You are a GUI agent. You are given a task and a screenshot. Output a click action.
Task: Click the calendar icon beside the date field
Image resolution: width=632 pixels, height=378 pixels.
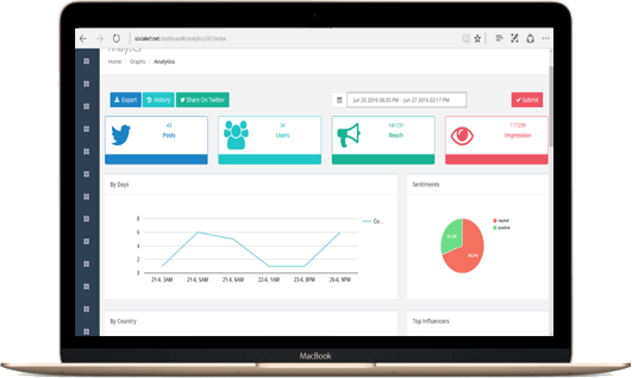pos(339,100)
